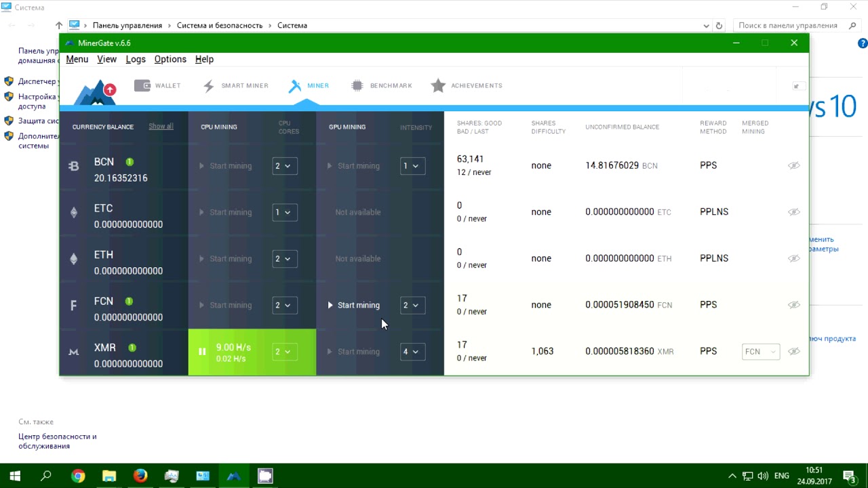Start BCN GPU mining
This screenshot has height=488, width=868.
point(353,166)
